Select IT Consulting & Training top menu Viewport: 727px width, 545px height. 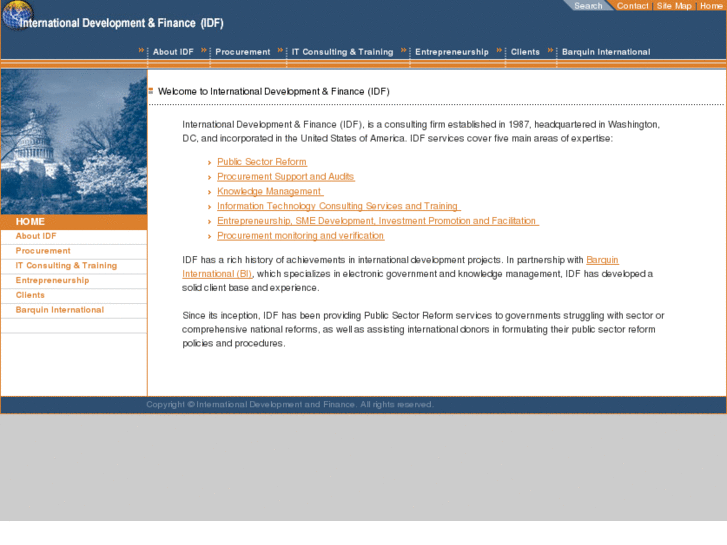tap(342, 52)
